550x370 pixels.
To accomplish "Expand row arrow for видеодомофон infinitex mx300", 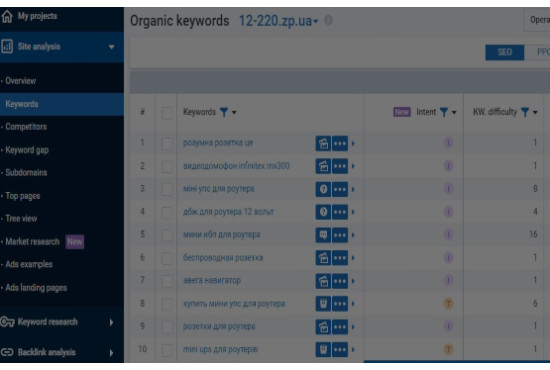I will 353,166.
